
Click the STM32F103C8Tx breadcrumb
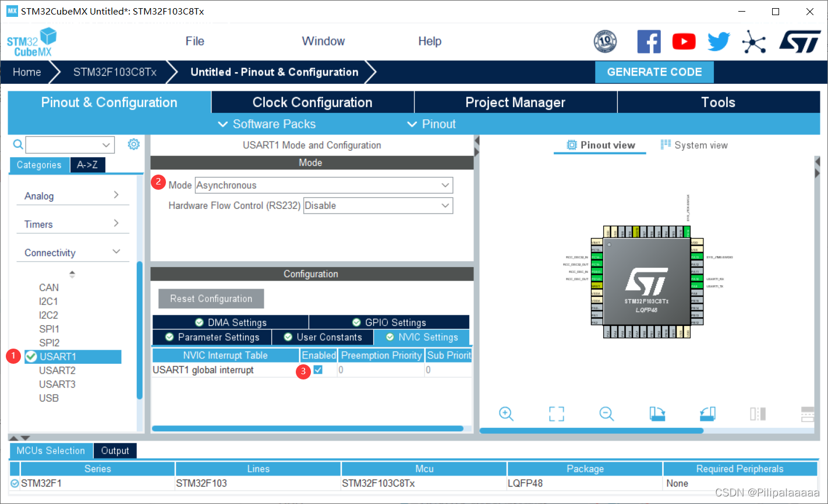(115, 72)
